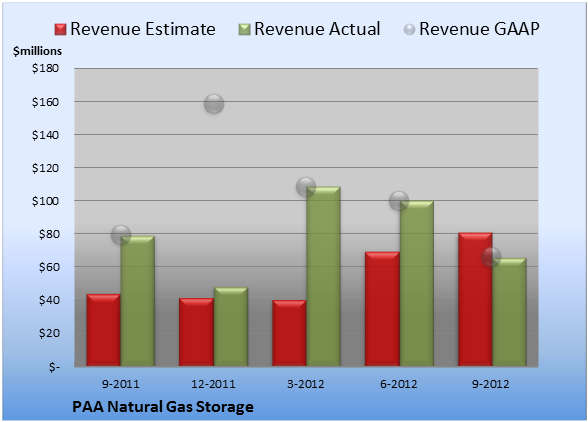Viewport: 588px width, 422px height.
Task: Click the $20 axis value
Action: coord(49,333)
